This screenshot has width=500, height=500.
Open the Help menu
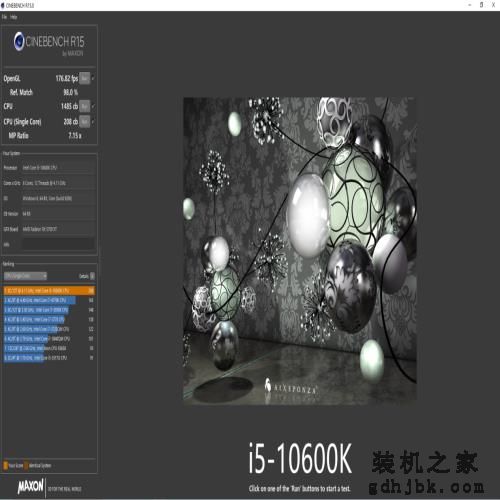[13, 17]
